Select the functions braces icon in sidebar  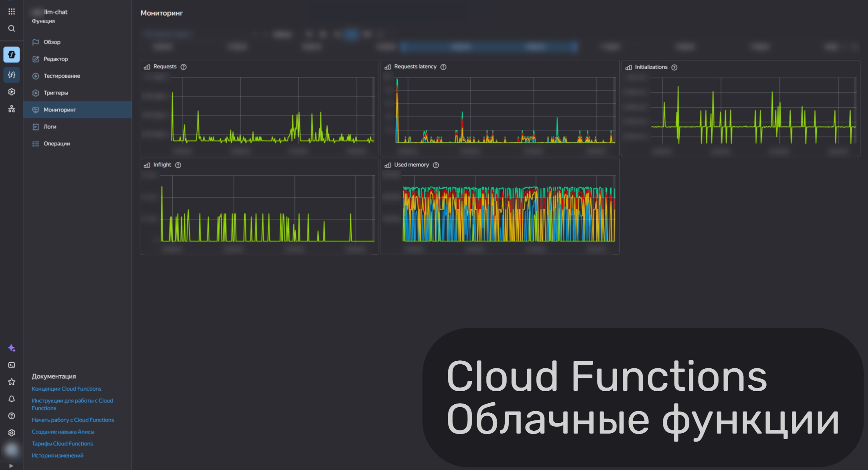(x=12, y=75)
